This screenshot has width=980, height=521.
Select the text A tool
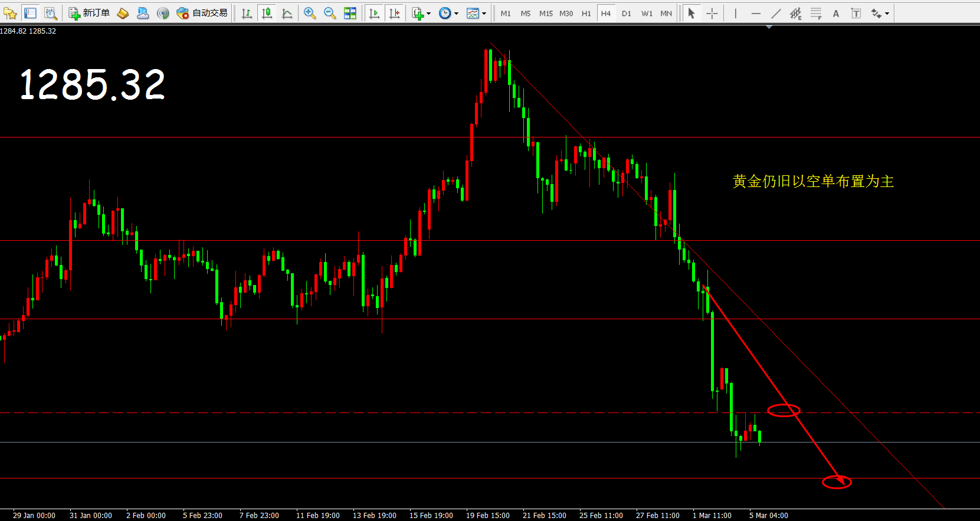(836, 13)
